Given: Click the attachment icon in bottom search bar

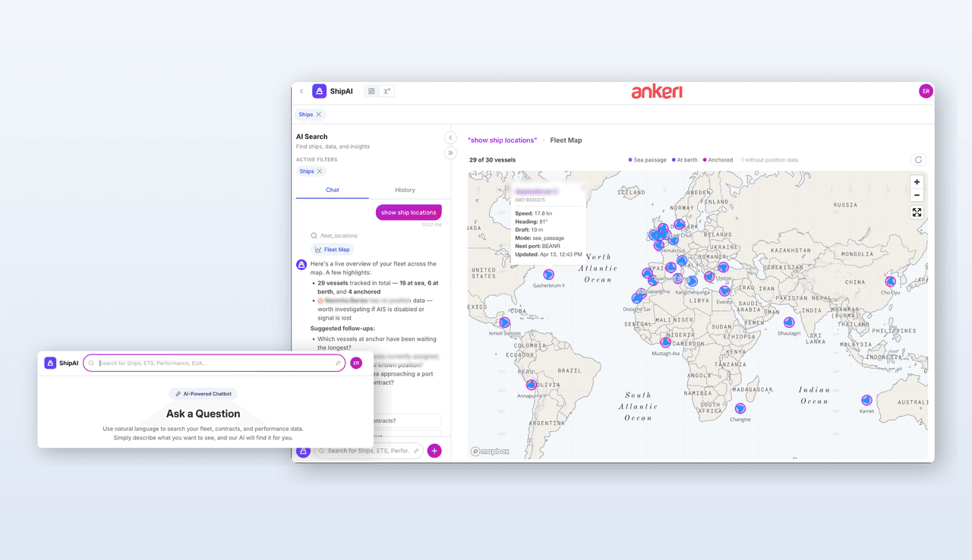Looking at the screenshot, I should [x=415, y=450].
